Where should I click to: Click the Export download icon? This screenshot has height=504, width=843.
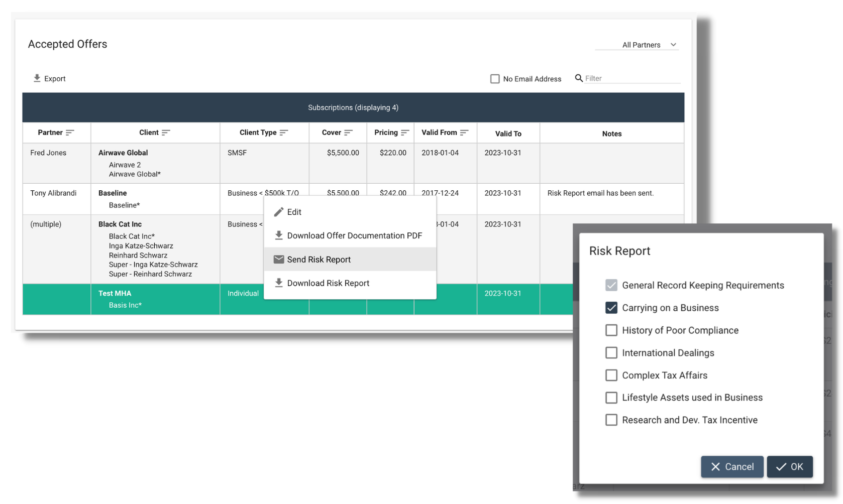(x=37, y=78)
